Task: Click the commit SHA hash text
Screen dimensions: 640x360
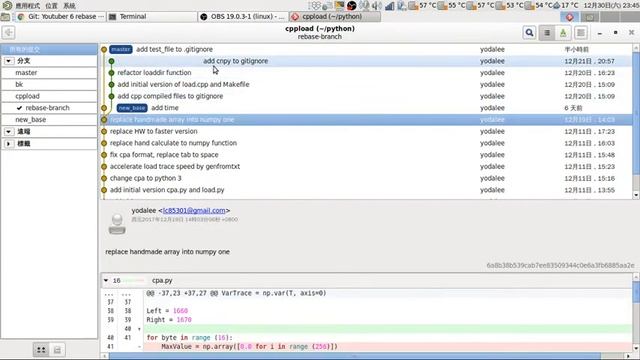Action: coord(560,265)
